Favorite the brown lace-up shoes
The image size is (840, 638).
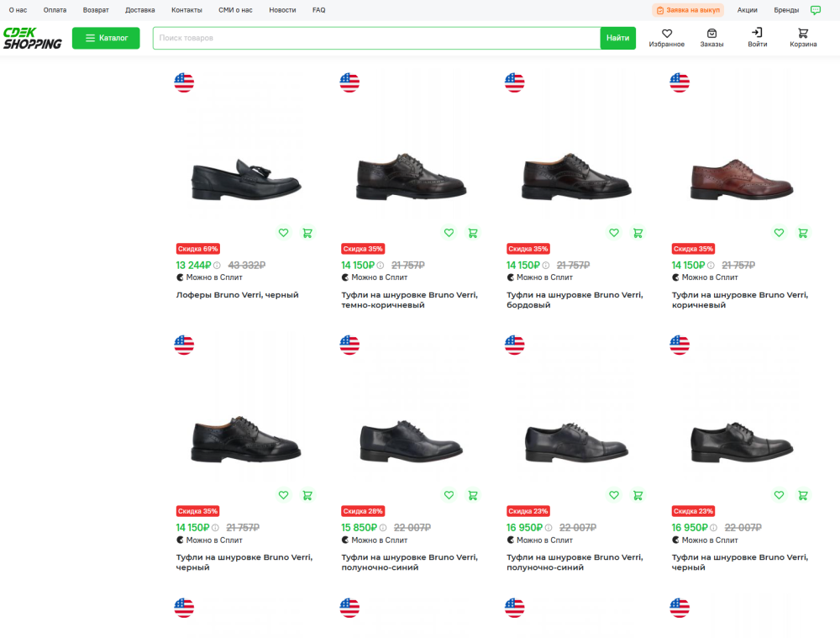coord(779,233)
